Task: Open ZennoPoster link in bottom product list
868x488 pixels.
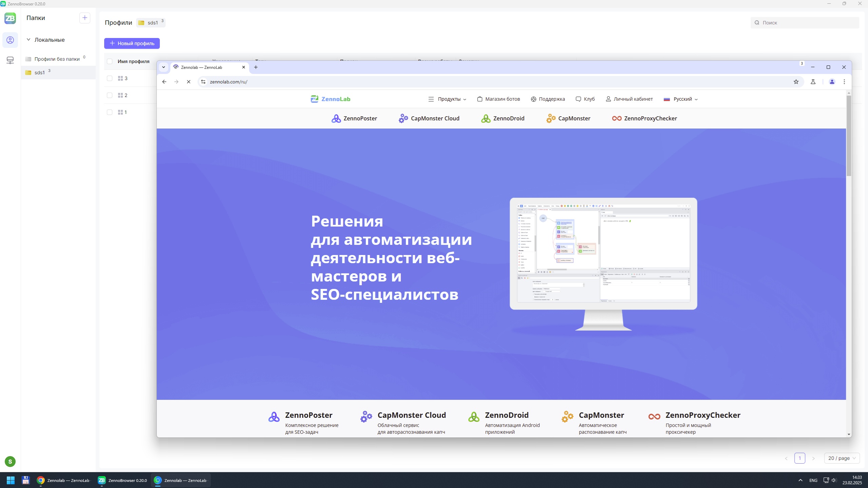Action: (308, 415)
